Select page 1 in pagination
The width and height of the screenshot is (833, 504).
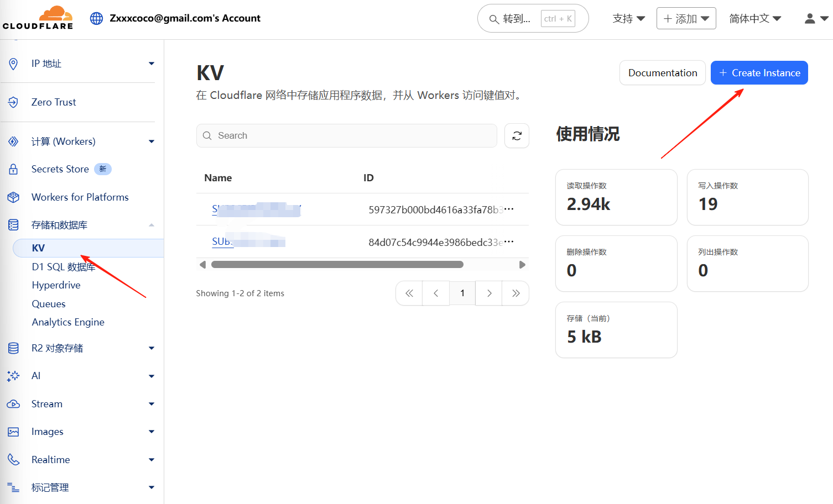tap(462, 293)
